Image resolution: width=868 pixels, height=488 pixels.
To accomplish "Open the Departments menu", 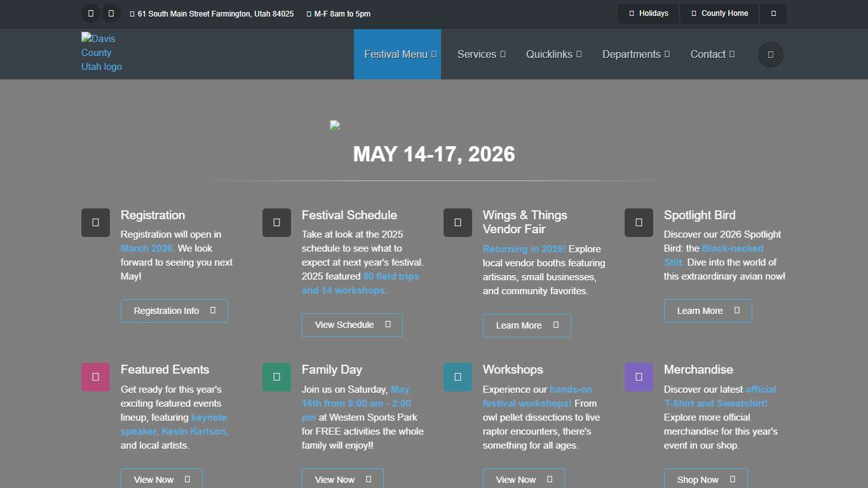I will pyautogui.click(x=635, y=55).
